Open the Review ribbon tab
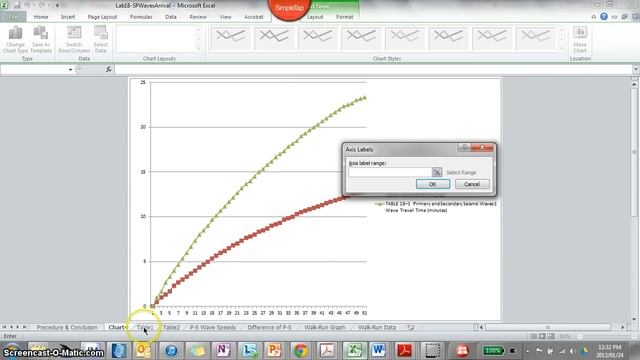Viewport: 640px width, 360px height. pyautogui.click(x=198, y=17)
